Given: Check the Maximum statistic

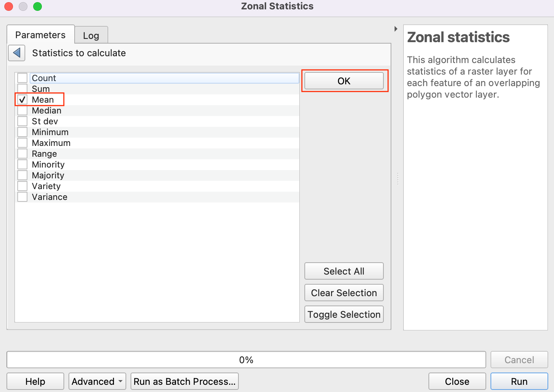Looking at the screenshot, I should tap(22, 143).
